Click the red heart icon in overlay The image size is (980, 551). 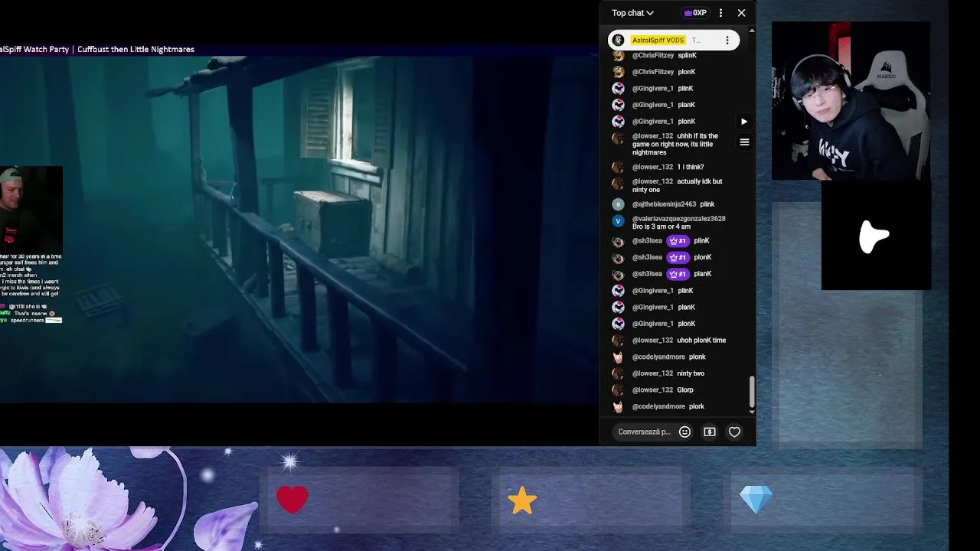[292, 500]
